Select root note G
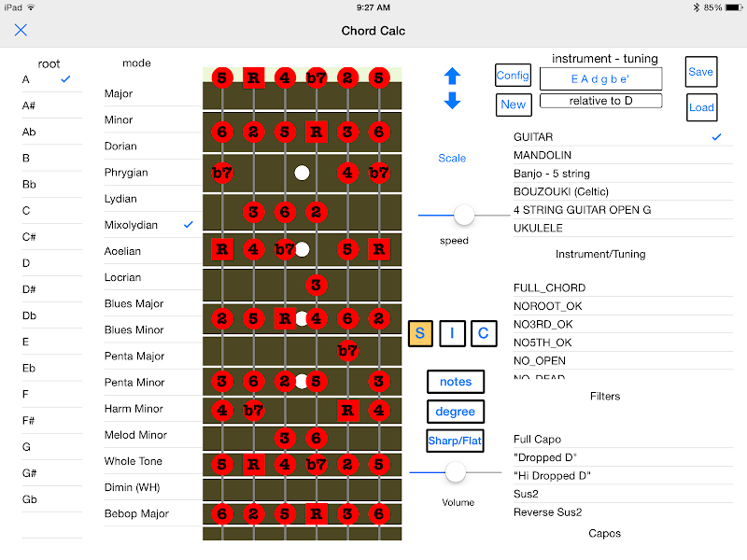Screen dimensions: 747x560 [x=52, y=447]
